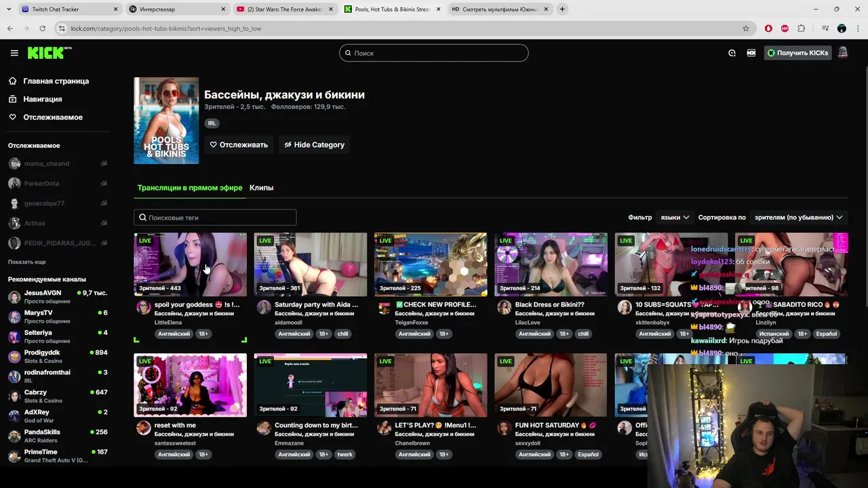This screenshot has width=868, height=488.
Task: Expand Показать еще in followed list
Action: click(x=27, y=262)
